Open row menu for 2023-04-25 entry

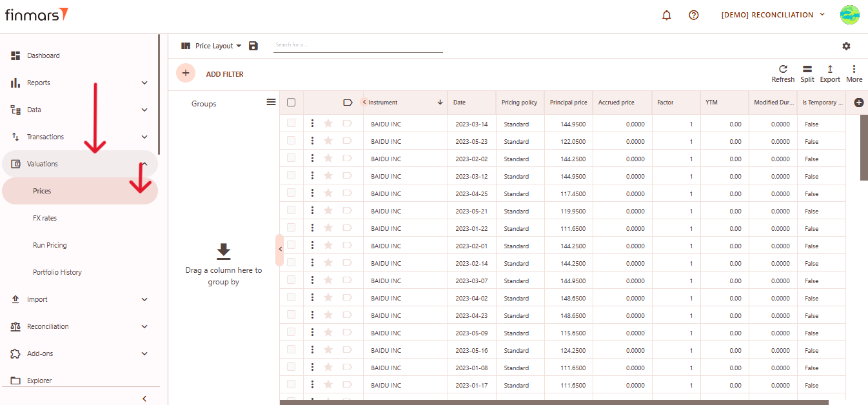pyautogui.click(x=313, y=193)
